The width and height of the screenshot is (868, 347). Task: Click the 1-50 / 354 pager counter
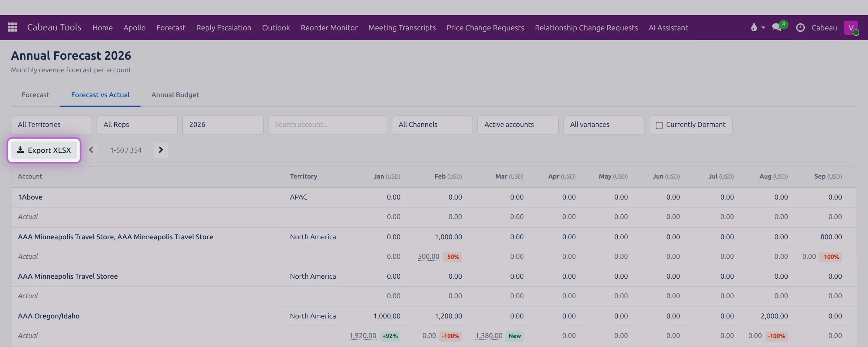(126, 150)
